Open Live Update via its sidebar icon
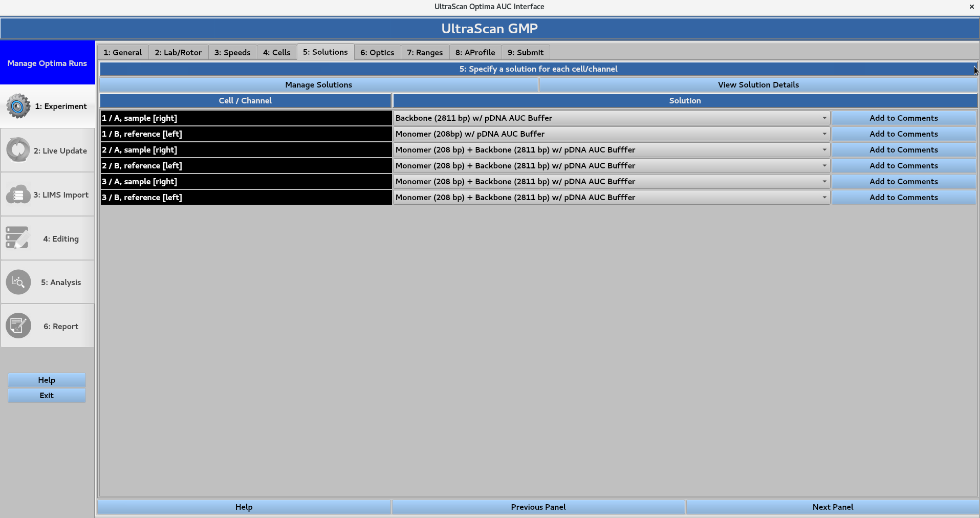Viewport: 980px width, 518px height. (x=18, y=150)
